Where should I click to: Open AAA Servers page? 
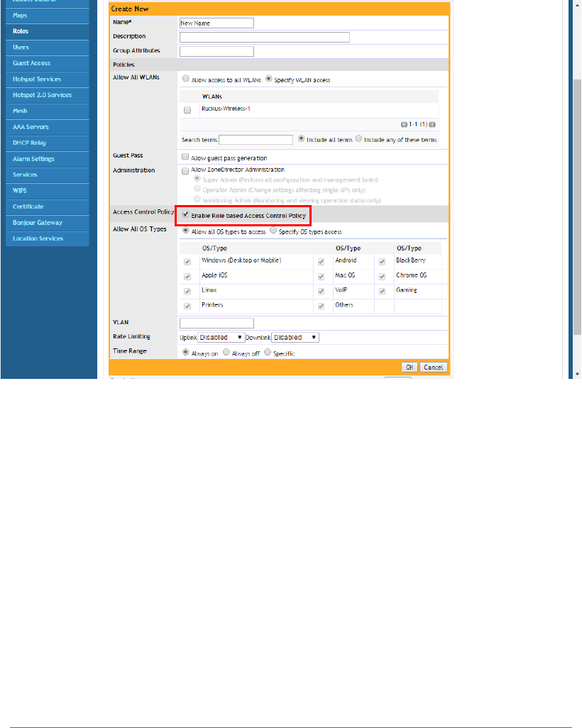pos(47,127)
